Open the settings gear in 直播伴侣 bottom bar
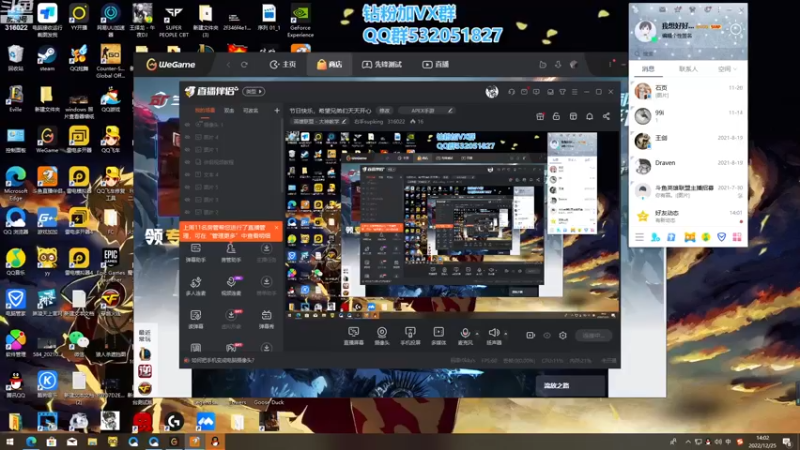Image resolution: width=800 pixels, height=450 pixels. click(x=563, y=336)
